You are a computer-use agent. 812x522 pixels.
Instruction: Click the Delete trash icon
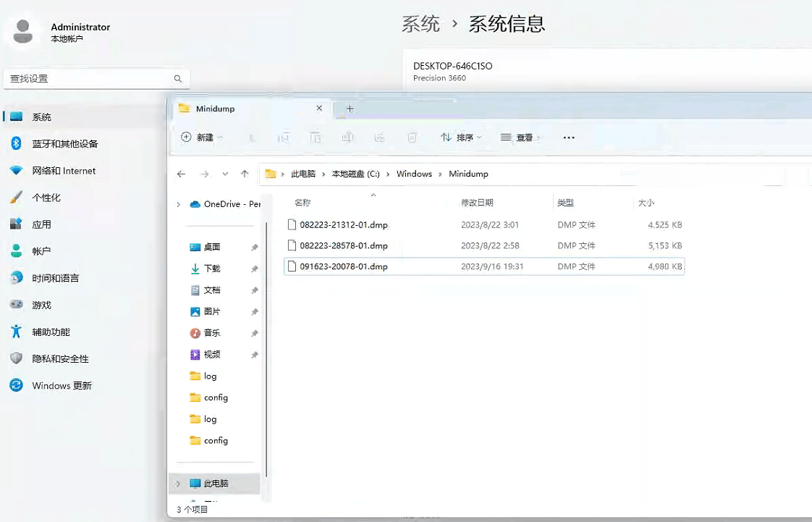tap(412, 137)
